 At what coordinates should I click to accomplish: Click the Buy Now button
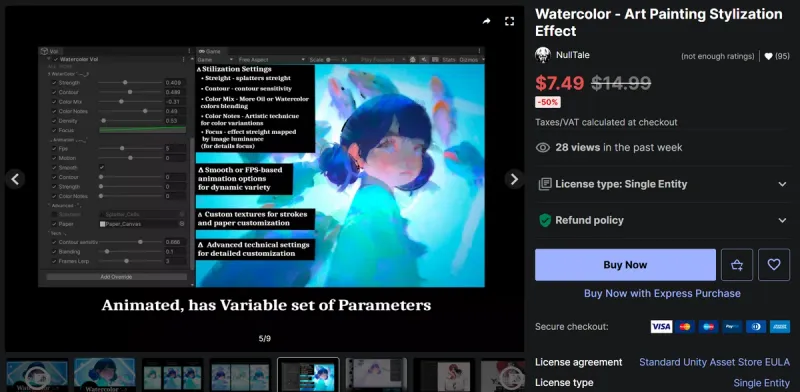click(x=625, y=264)
